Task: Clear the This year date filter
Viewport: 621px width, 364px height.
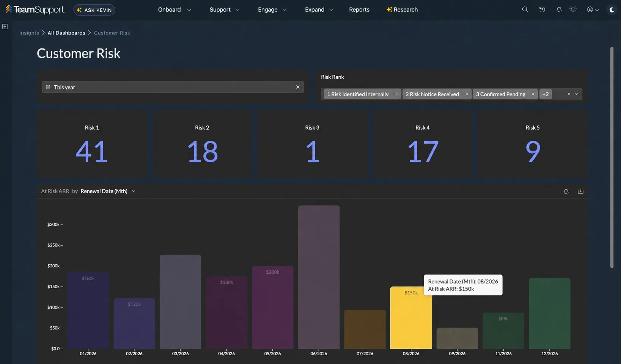Action: pyautogui.click(x=298, y=87)
